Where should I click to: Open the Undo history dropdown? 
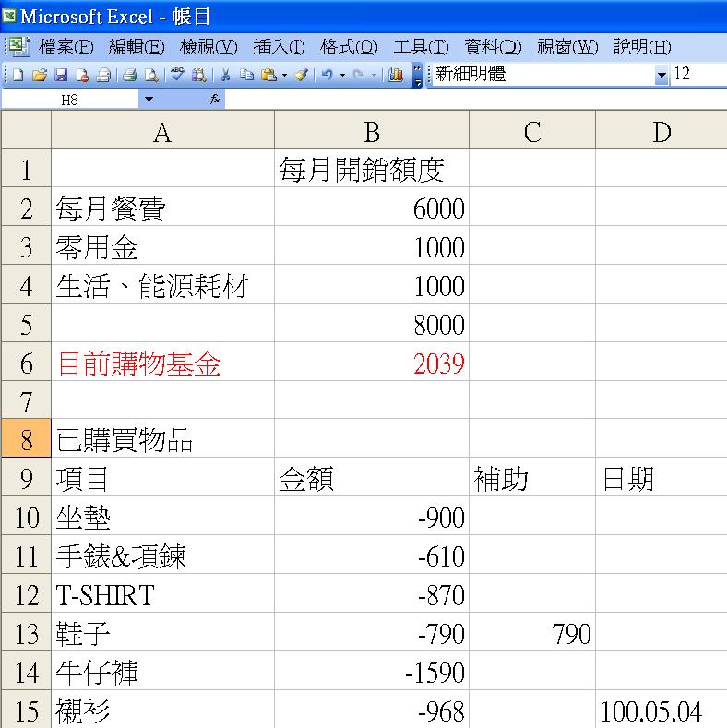pos(342,75)
